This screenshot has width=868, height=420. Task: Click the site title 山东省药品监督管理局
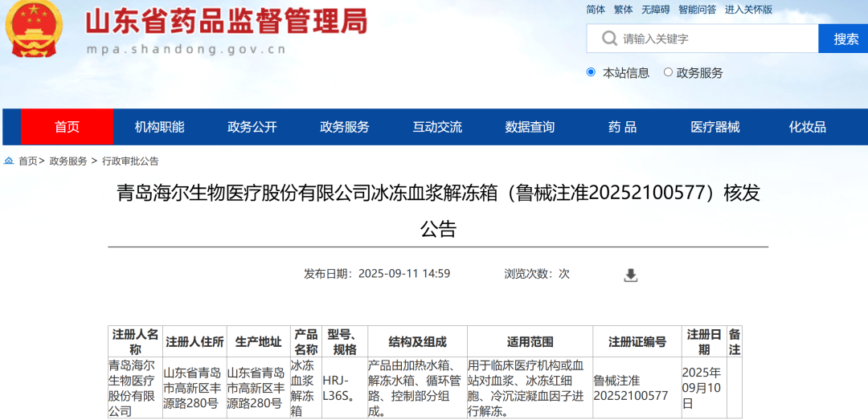[227, 22]
